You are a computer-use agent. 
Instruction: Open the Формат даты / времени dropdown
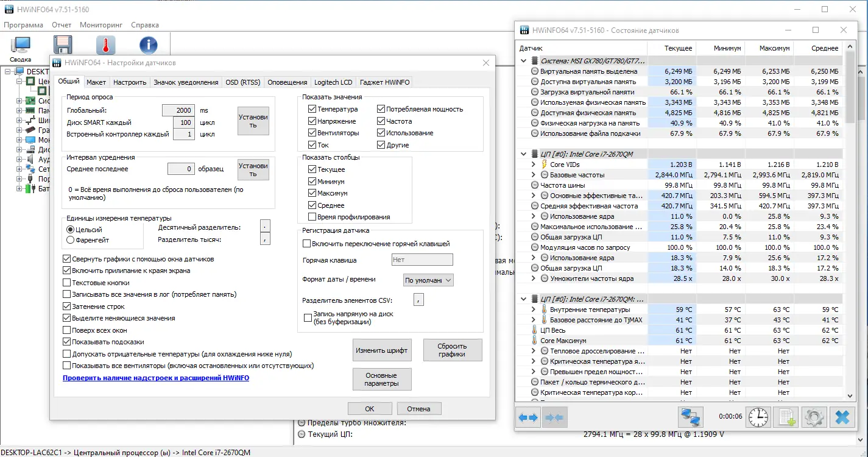[x=428, y=280]
